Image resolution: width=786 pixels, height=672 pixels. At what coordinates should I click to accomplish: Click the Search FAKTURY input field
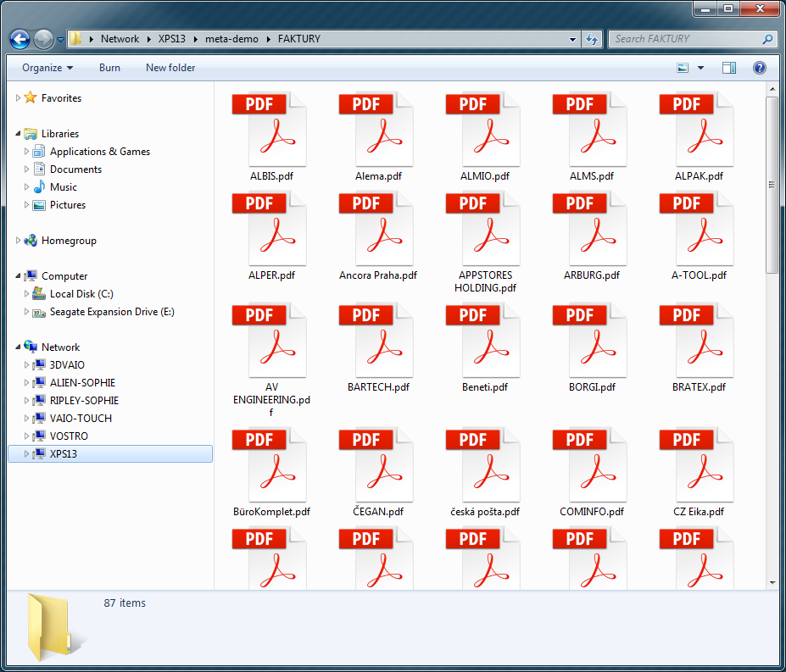point(685,39)
